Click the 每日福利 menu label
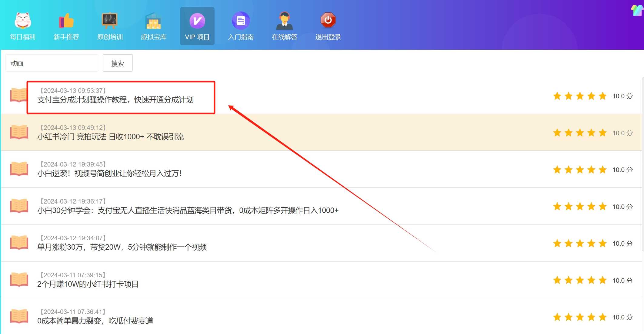This screenshot has width=644, height=334. 23,37
